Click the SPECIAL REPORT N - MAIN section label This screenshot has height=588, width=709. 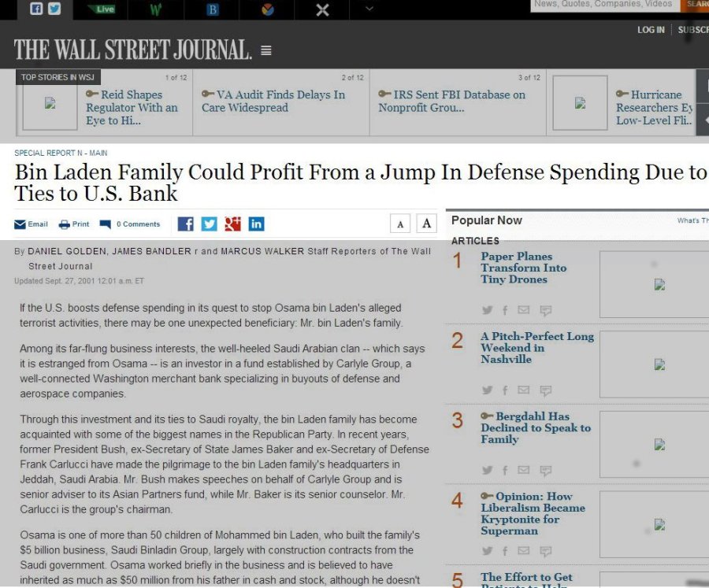coord(61,153)
